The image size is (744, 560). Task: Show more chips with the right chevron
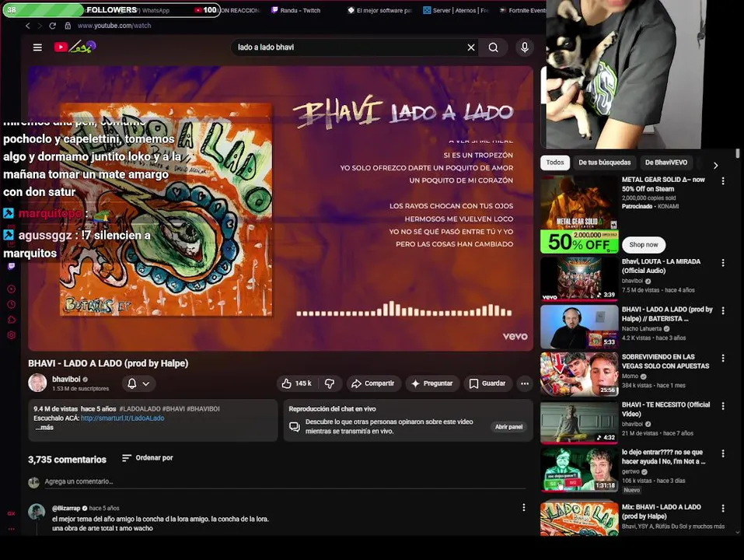coord(715,165)
